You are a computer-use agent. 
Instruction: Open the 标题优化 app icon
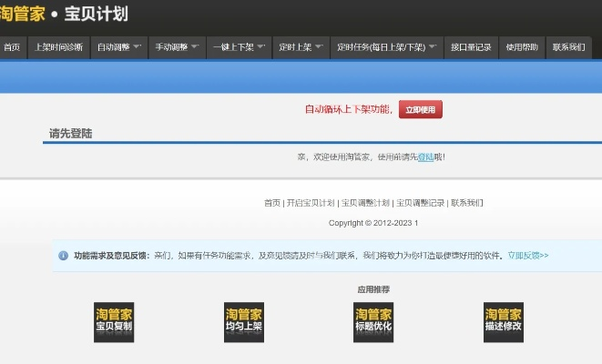point(373,322)
